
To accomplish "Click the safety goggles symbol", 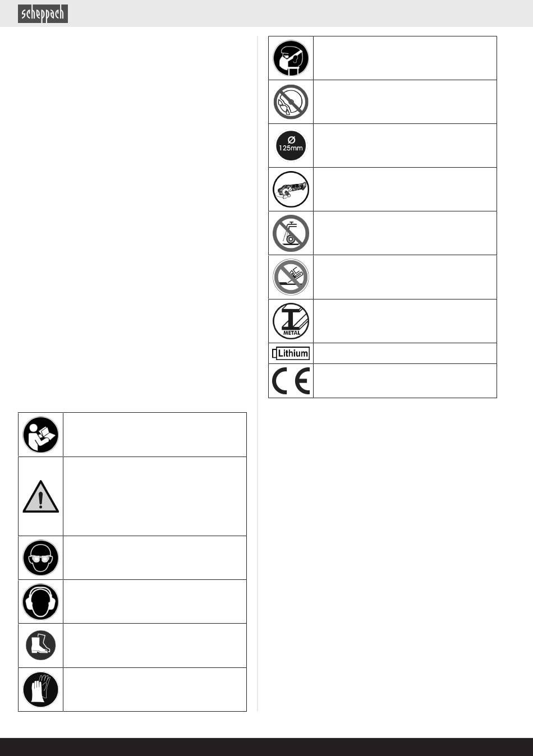I will [40, 558].
